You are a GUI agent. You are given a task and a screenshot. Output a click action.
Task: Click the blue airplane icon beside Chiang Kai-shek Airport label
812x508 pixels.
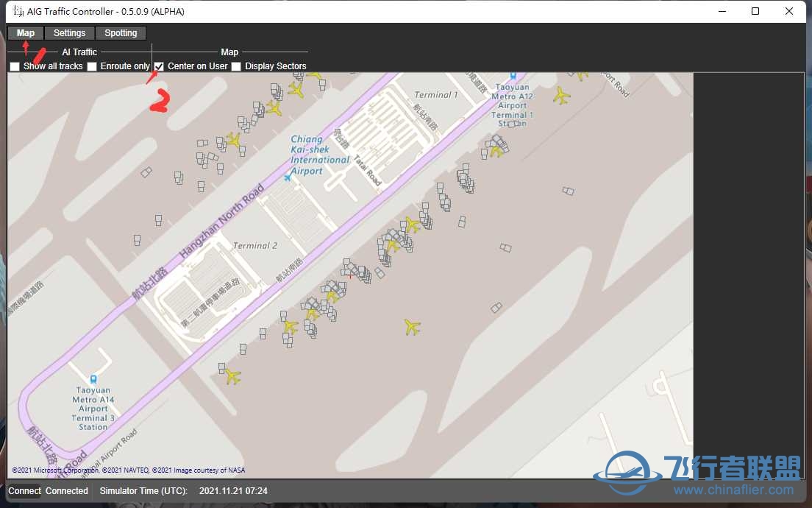click(x=288, y=178)
